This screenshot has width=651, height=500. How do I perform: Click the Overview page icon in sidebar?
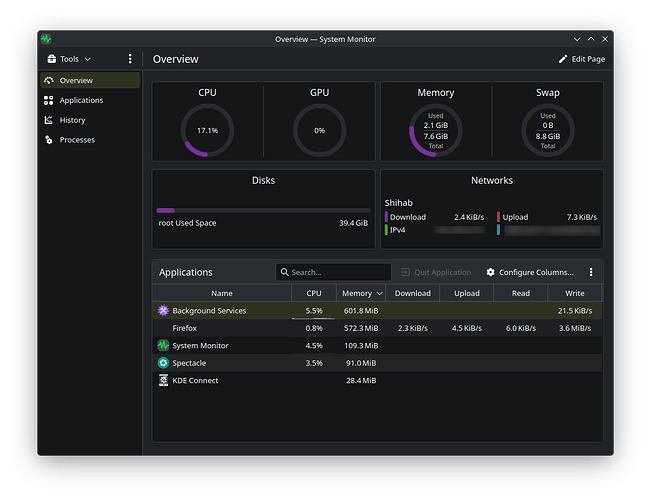click(49, 80)
